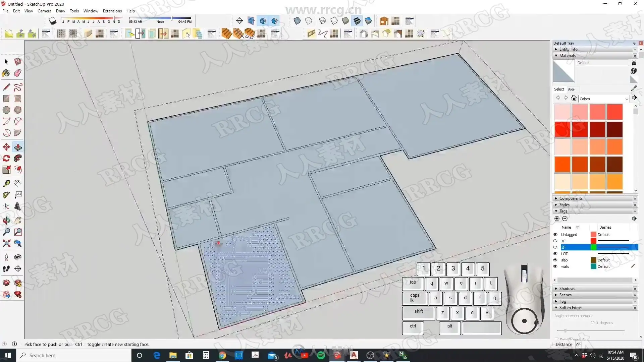This screenshot has height=362, width=644.
Task: Open the Extensions menu
Action: pyautogui.click(x=112, y=11)
